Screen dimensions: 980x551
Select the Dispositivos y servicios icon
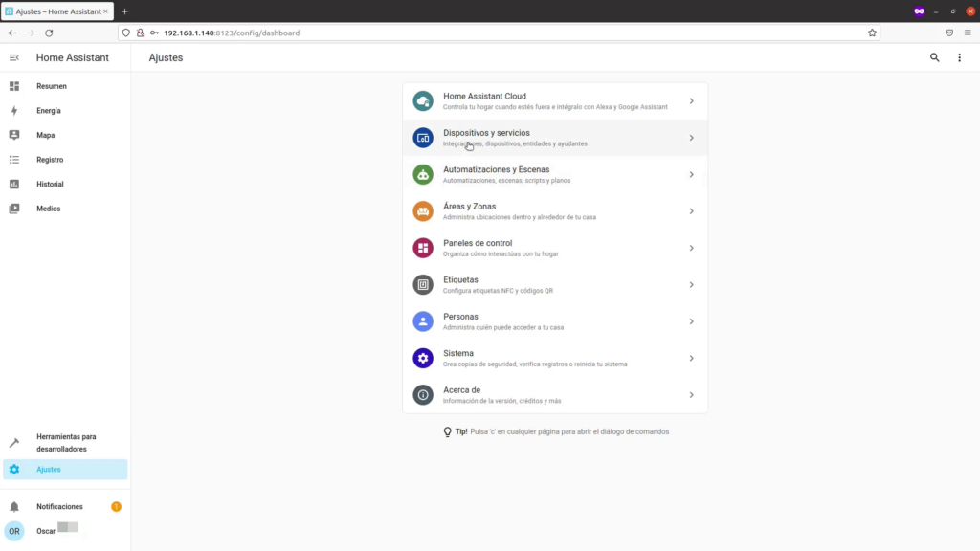click(422, 137)
